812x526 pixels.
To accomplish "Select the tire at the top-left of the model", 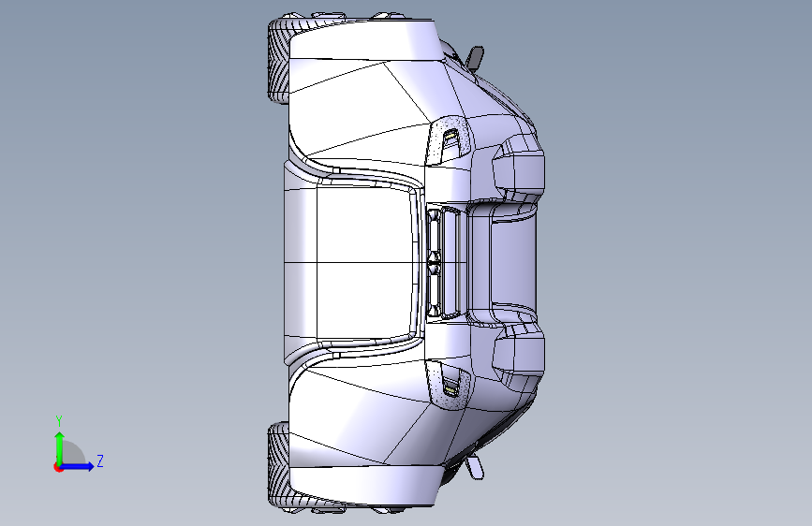I will 278,60.
